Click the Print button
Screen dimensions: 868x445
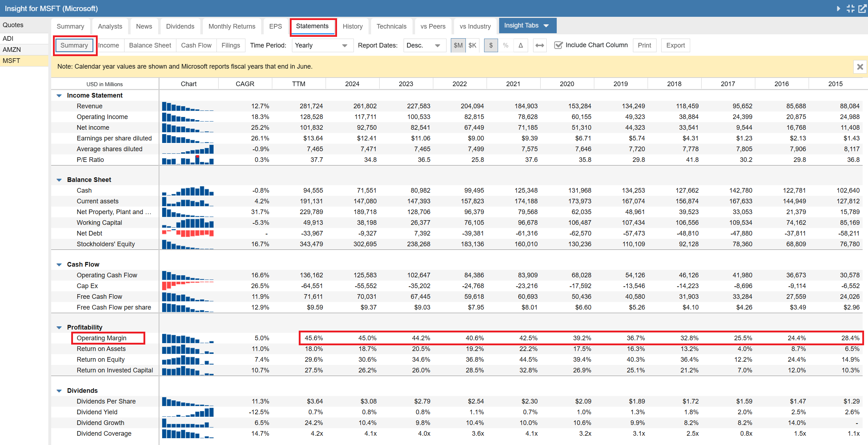point(644,45)
